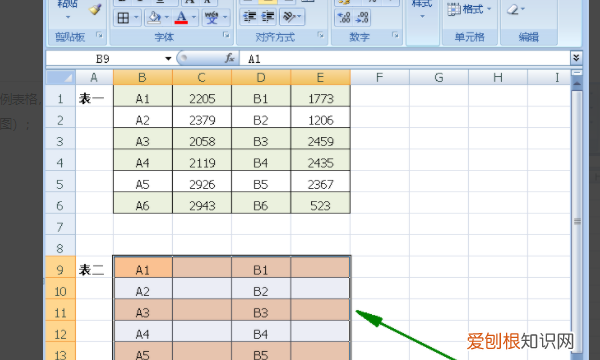Open the 数字 number dialog launcher

coord(395,36)
